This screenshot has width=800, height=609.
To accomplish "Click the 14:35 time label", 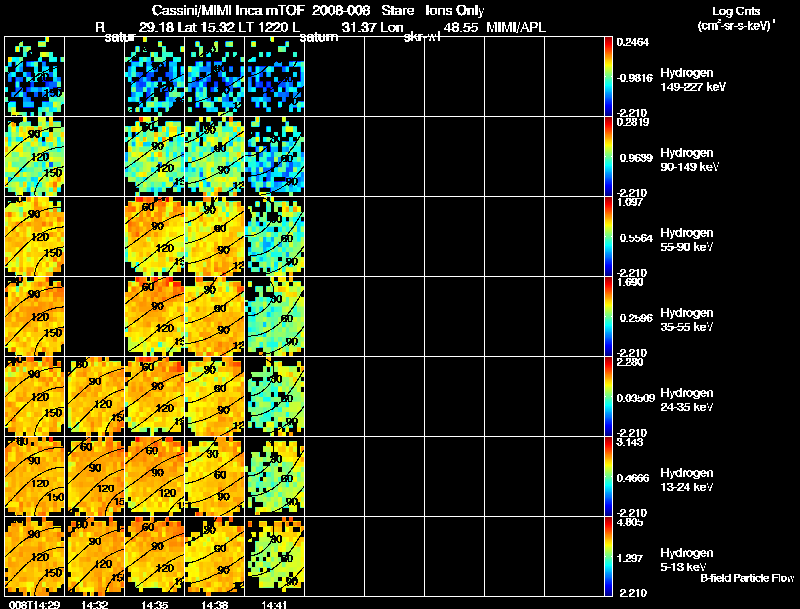I will (155, 605).
